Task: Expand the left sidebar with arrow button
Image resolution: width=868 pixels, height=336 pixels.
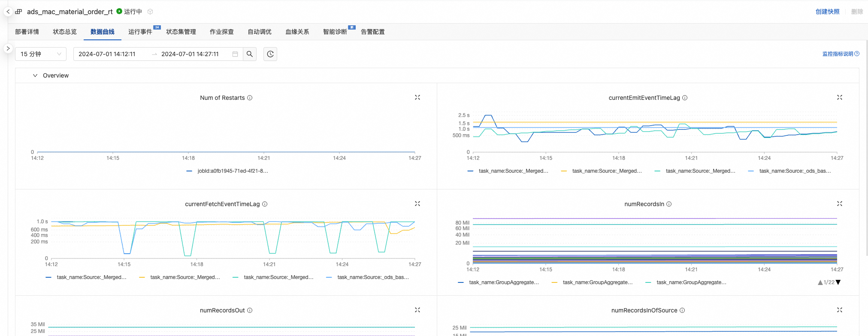Action: (x=8, y=48)
